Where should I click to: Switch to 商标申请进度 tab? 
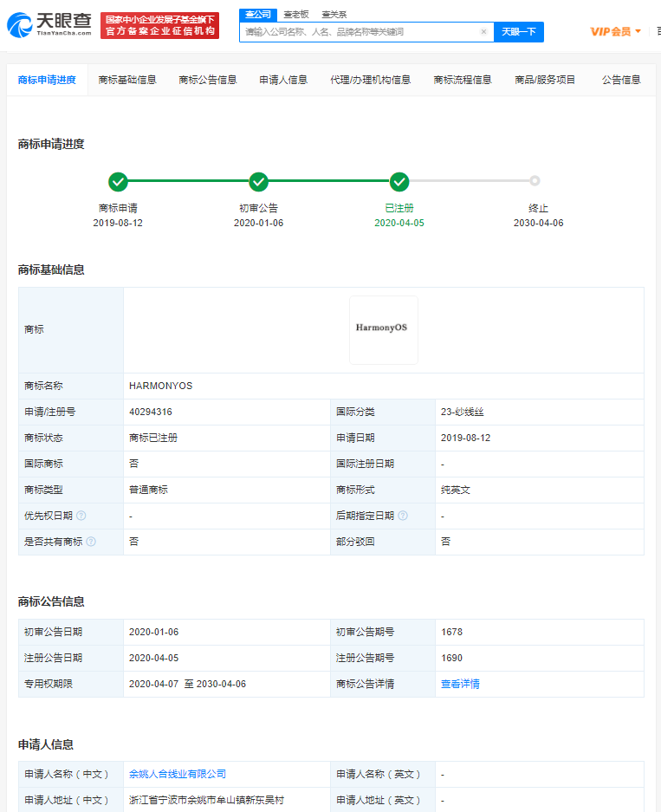coord(47,80)
